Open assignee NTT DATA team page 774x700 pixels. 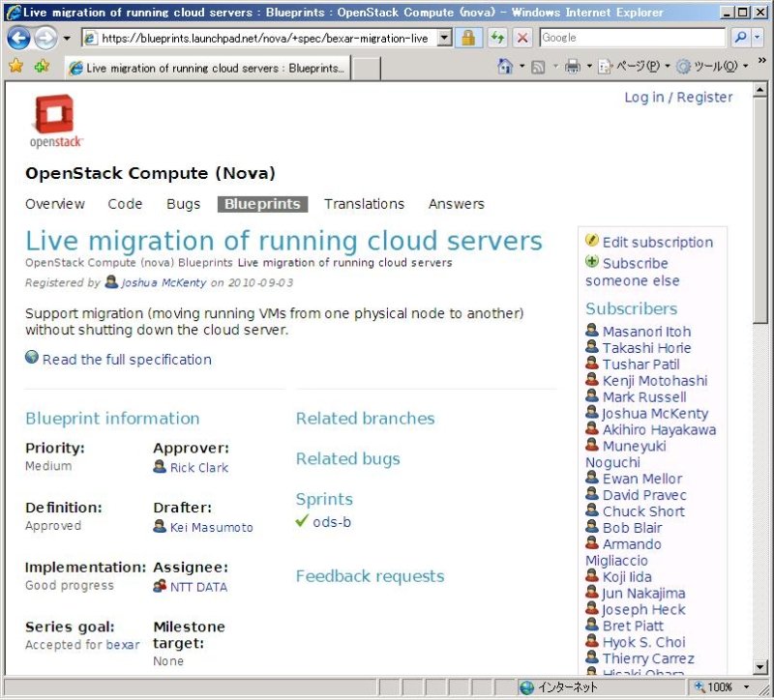point(198,587)
